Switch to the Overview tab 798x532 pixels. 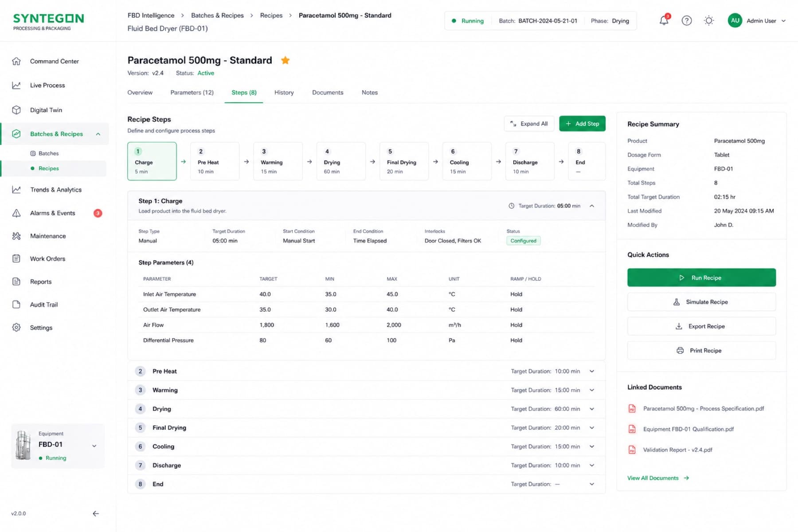(140, 93)
